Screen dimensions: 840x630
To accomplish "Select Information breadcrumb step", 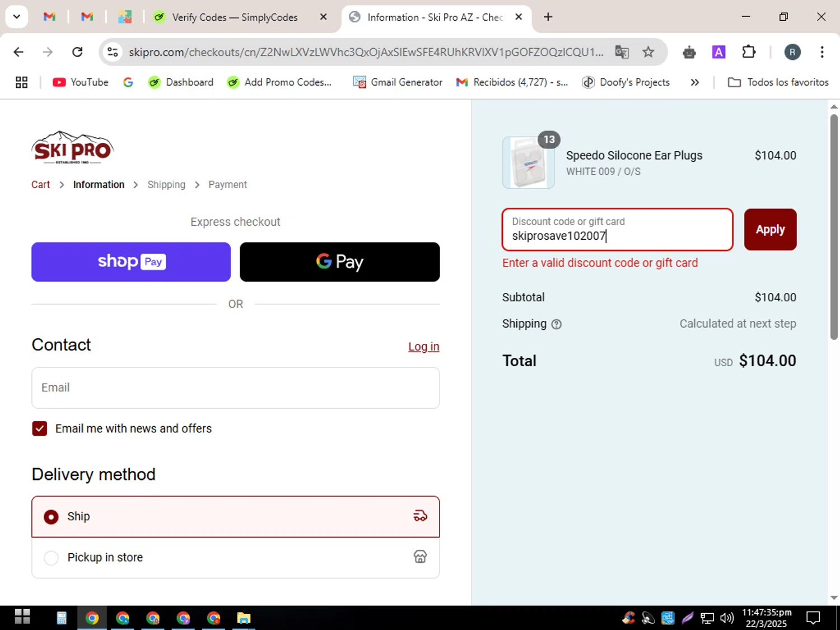I will point(99,185).
